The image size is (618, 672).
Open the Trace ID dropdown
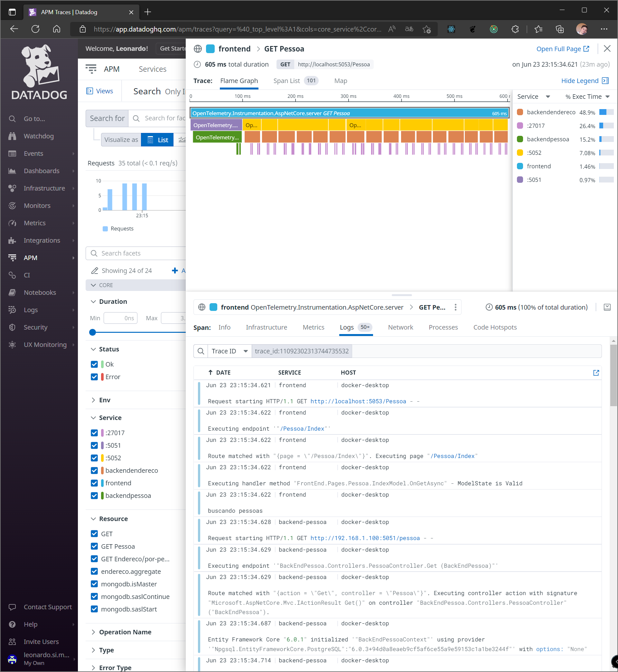(229, 351)
